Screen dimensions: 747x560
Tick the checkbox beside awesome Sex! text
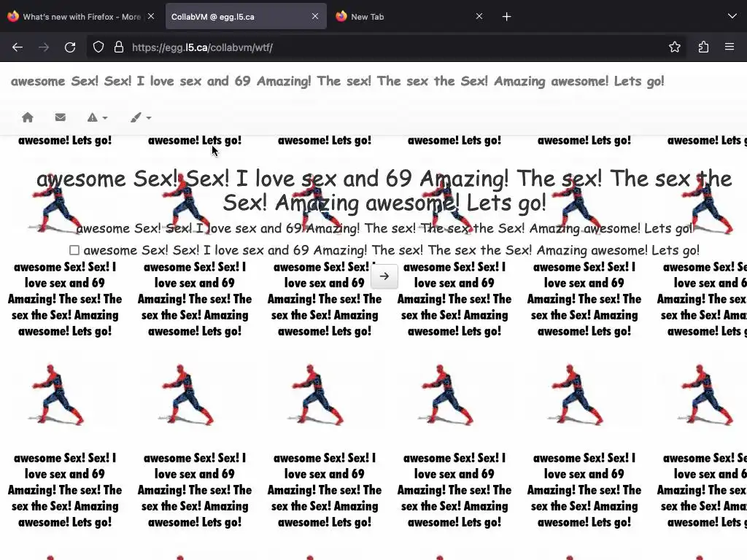tap(74, 250)
